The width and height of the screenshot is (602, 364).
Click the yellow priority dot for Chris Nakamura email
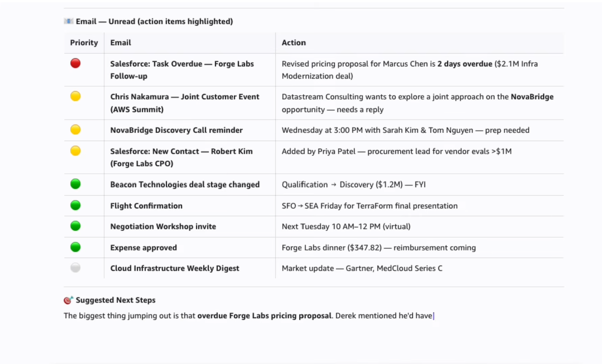point(75,96)
